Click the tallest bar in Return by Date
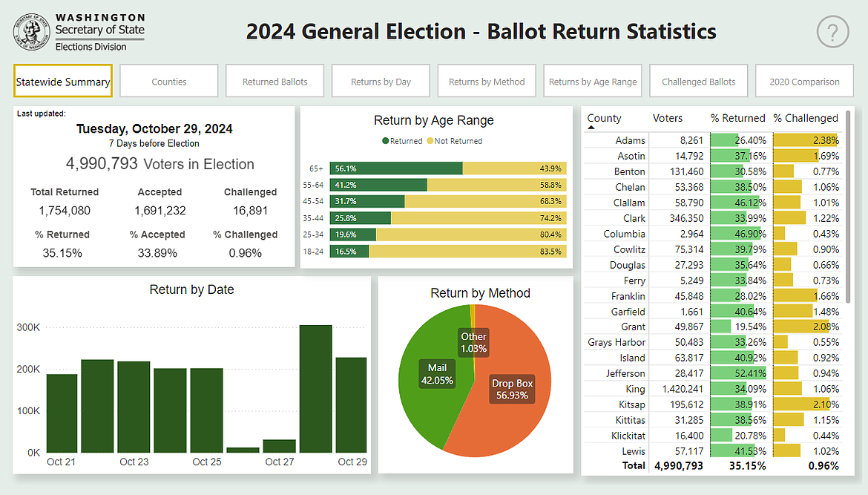 pos(315,388)
